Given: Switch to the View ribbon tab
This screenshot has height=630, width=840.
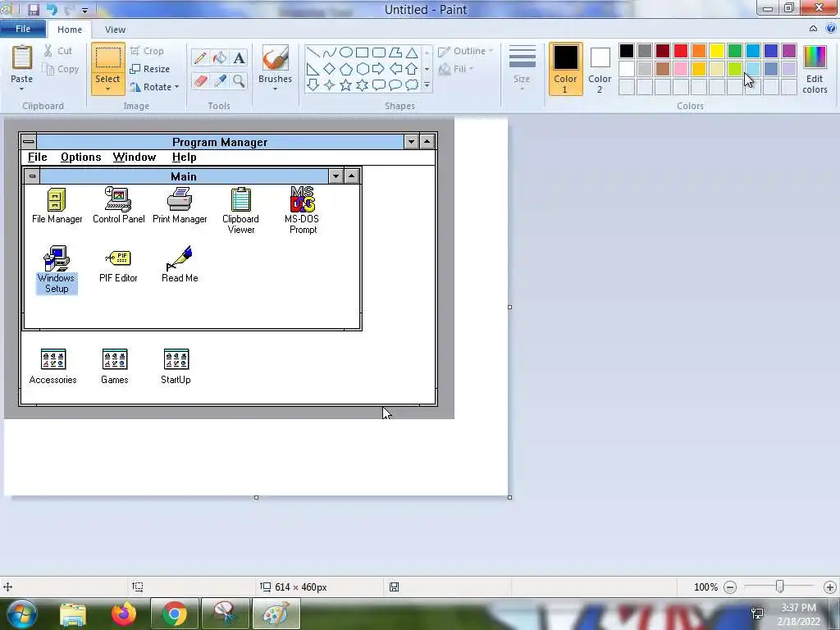Looking at the screenshot, I should coord(115,30).
